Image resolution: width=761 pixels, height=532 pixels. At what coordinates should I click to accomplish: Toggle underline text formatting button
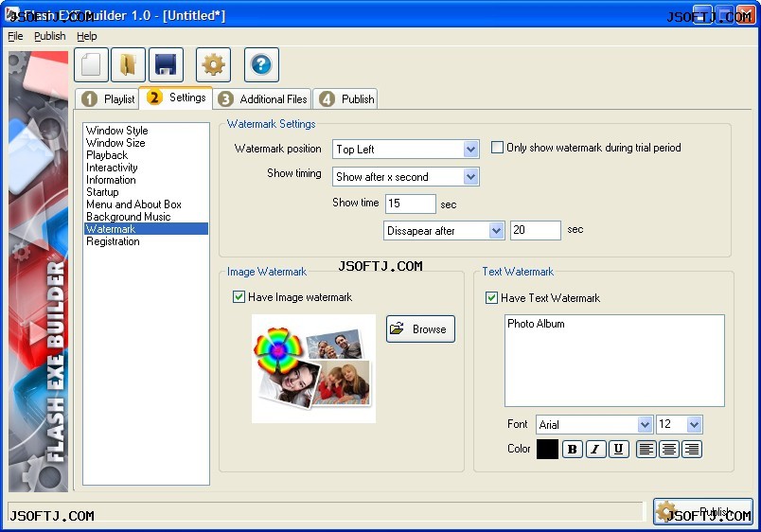pos(619,449)
